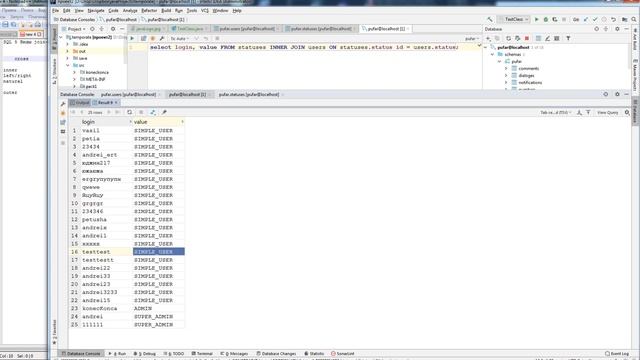
Task: Open table editor icon in Database toolbar
Action: coord(538,38)
